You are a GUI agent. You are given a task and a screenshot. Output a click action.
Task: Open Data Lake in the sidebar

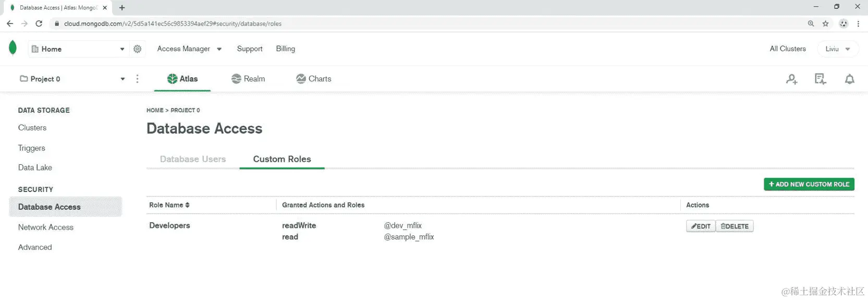[x=35, y=167]
